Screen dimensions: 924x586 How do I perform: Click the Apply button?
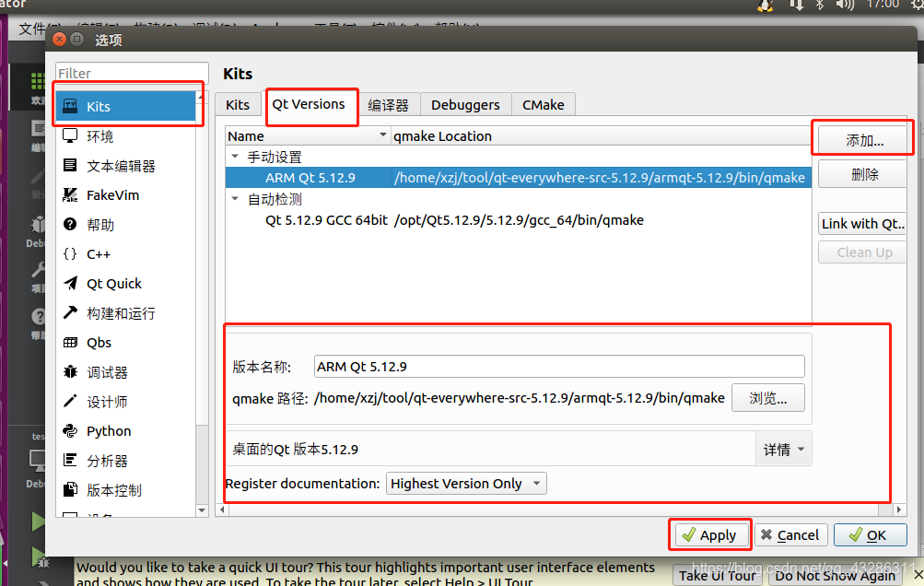710,534
